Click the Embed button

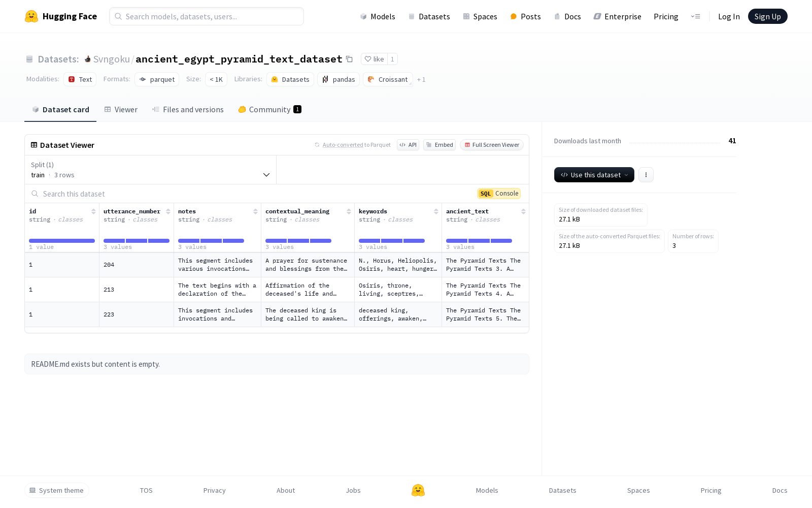click(439, 145)
